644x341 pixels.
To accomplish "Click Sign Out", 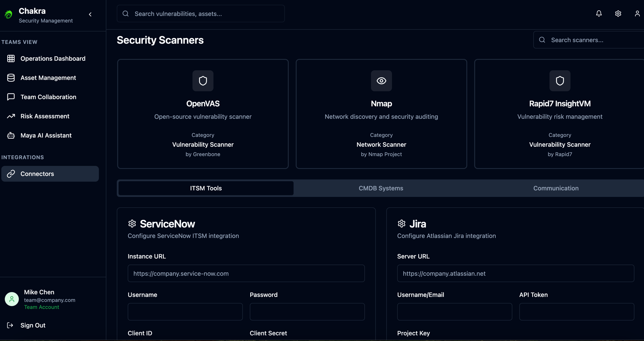I will (x=33, y=325).
